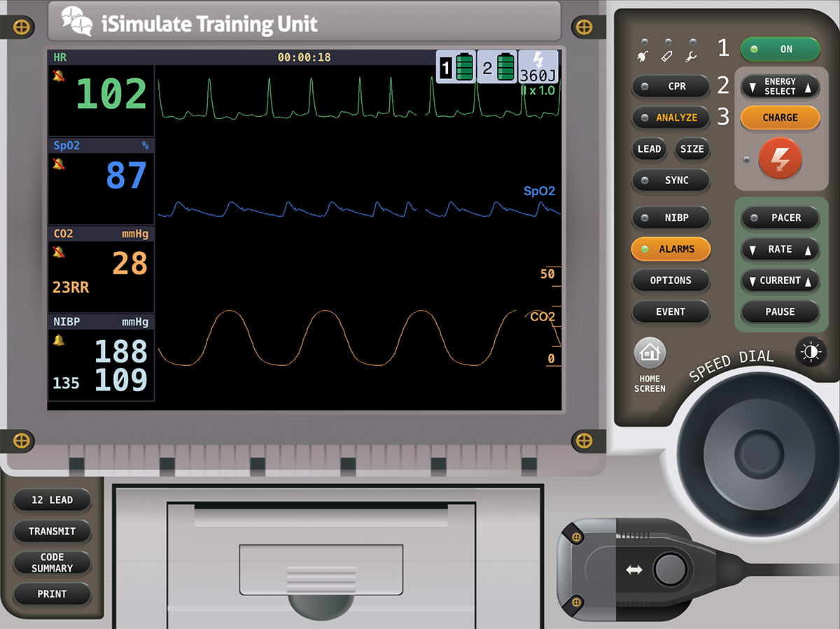Click the wrench service indicator icon

[692, 55]
